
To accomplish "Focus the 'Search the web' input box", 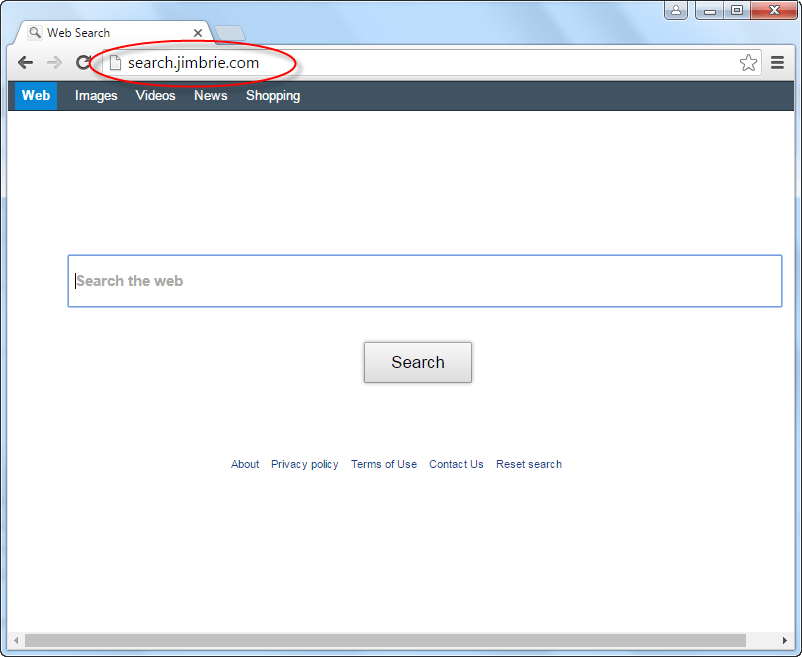I will tap(425, 281).
